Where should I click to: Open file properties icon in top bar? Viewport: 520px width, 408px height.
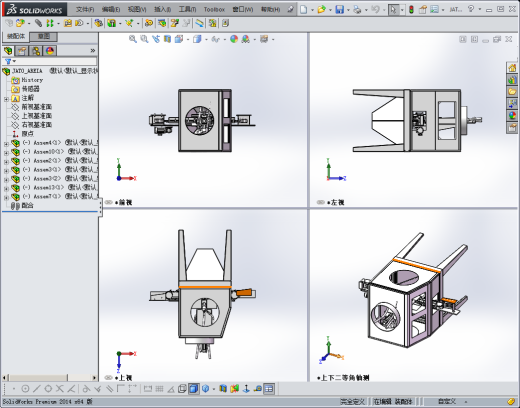(423, 10)
